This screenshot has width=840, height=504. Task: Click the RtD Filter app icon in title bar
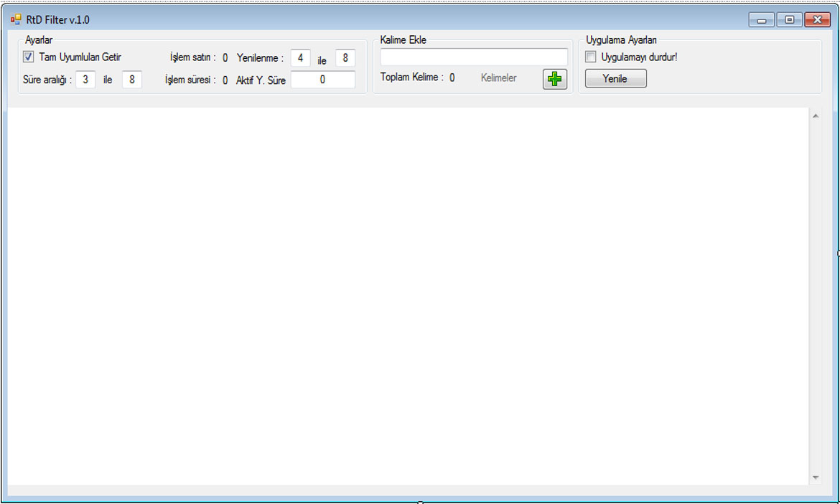pyautogui.click(x=16, y=20)
